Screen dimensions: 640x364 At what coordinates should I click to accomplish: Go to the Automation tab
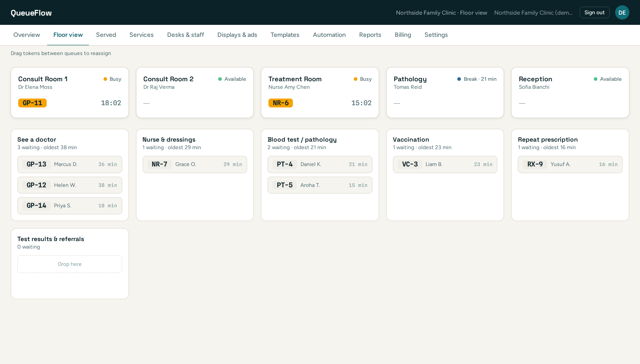click(329, 35)
